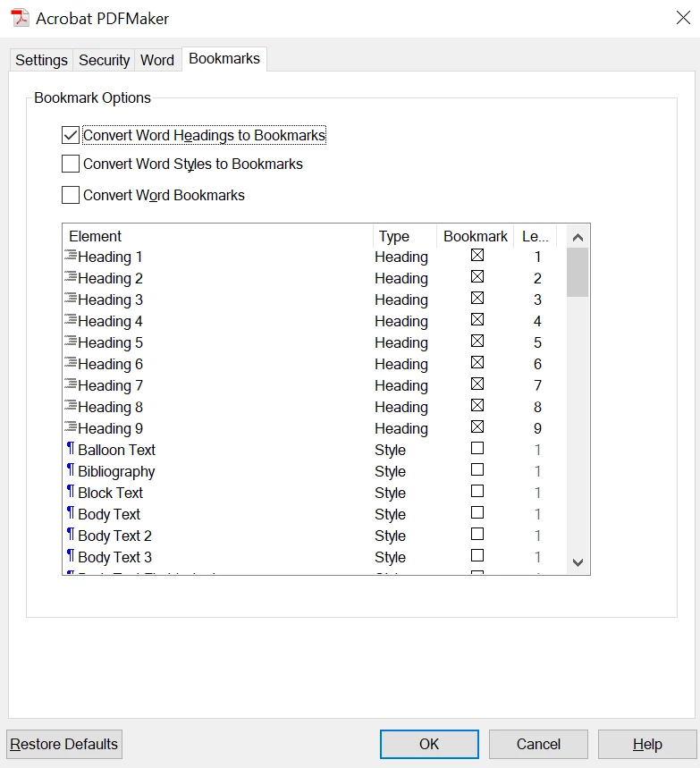
Task: Click the heading icon beside Heading 4
Action: [71, 320]
